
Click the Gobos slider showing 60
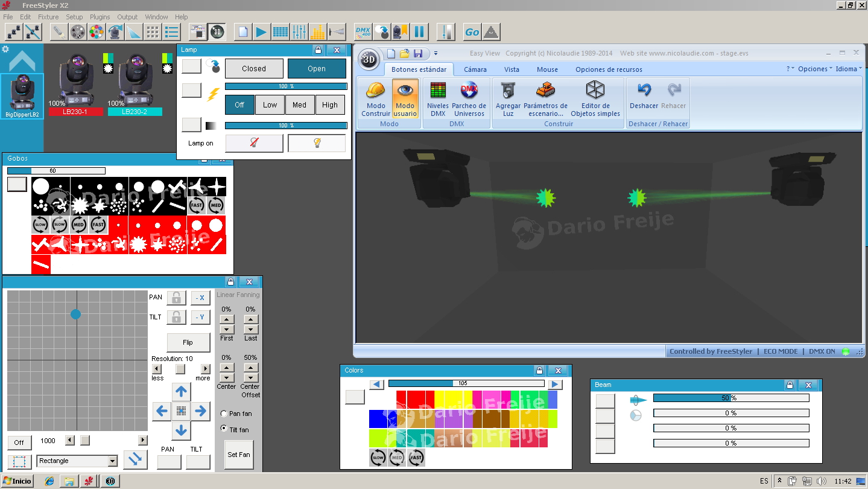click(x=56, y=171)
